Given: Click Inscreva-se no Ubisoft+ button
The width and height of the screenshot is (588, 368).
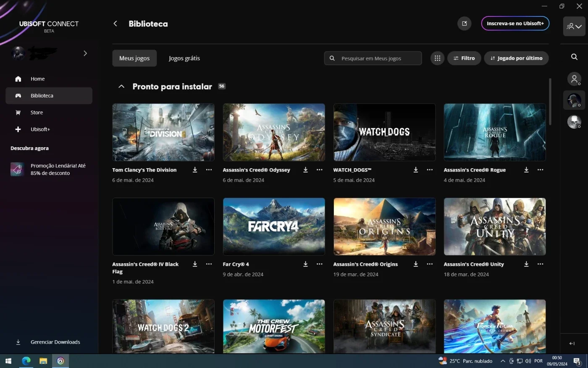Looking at the screenshot, I should [x=515, y=24].
